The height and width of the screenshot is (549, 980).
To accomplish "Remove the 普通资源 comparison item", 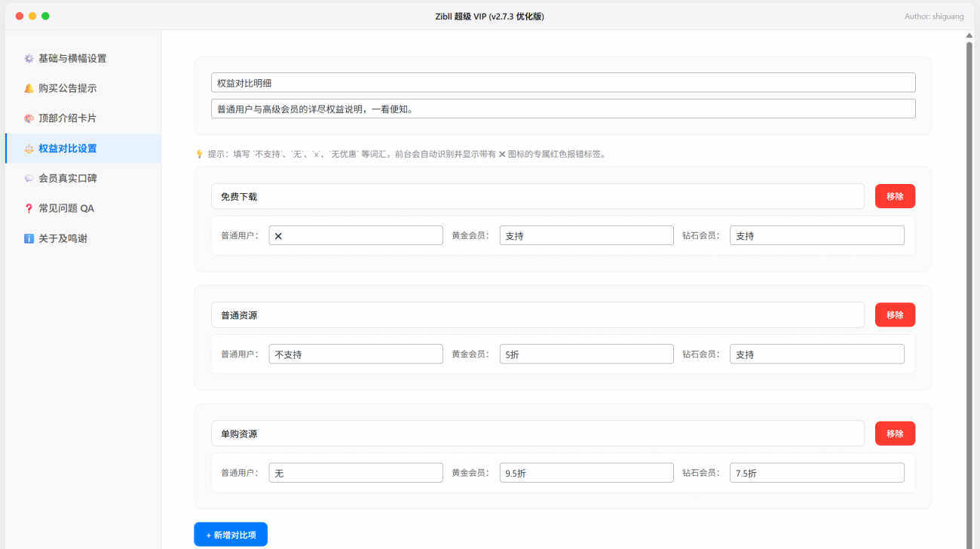I will click(x=895, y=315).
